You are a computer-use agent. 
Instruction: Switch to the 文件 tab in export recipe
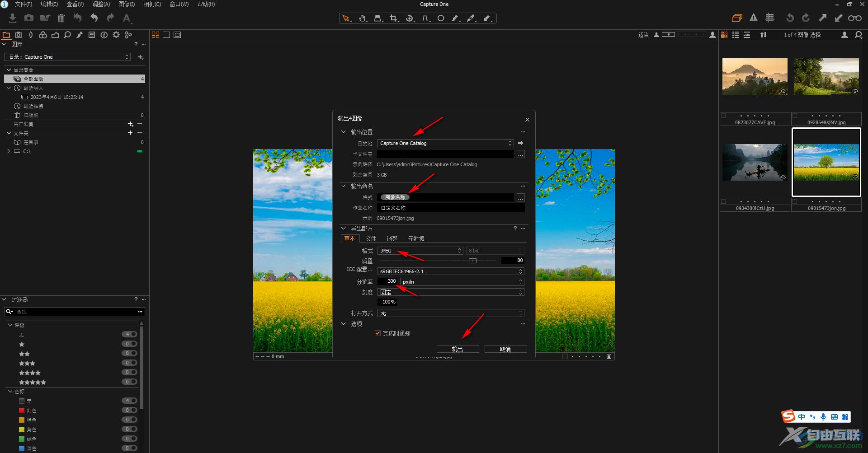click(371, 238)
